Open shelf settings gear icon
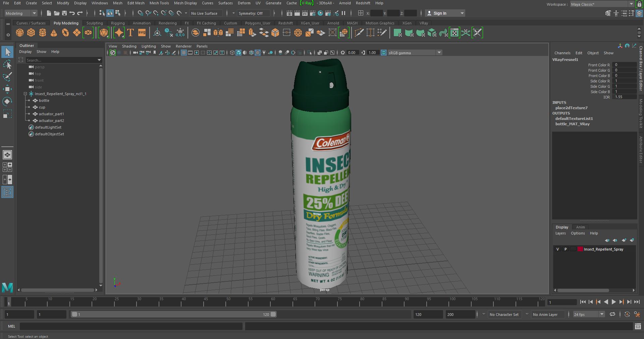 point(8,35)
